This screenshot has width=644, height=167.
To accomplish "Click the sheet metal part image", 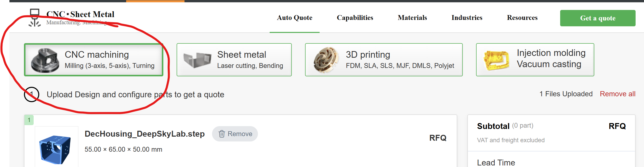I will click(197, 60).
